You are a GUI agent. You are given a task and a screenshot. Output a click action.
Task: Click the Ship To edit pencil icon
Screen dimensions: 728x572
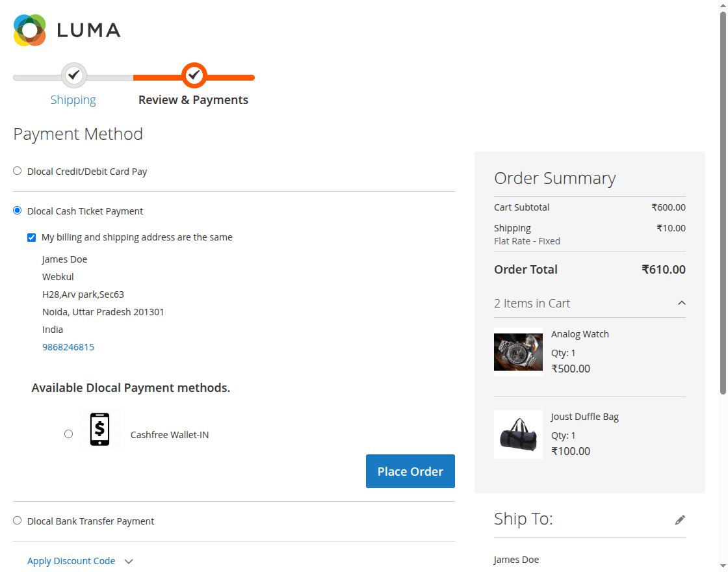680,520
